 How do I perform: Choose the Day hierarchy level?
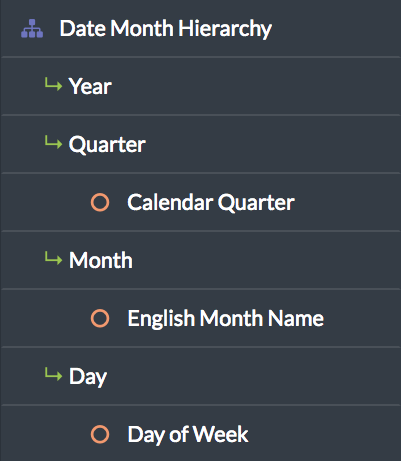coord(88,377)
